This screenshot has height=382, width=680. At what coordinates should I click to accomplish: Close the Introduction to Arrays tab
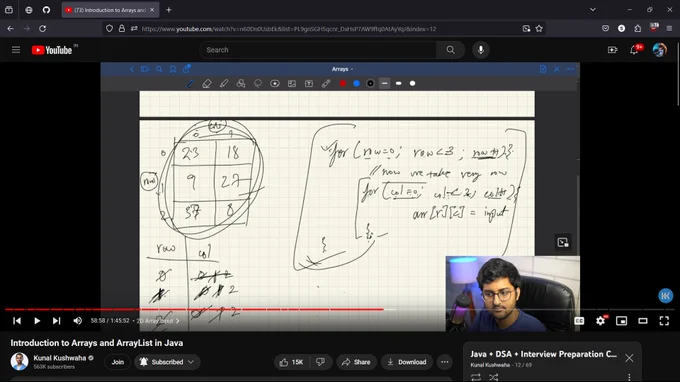(x=152, y=10)
